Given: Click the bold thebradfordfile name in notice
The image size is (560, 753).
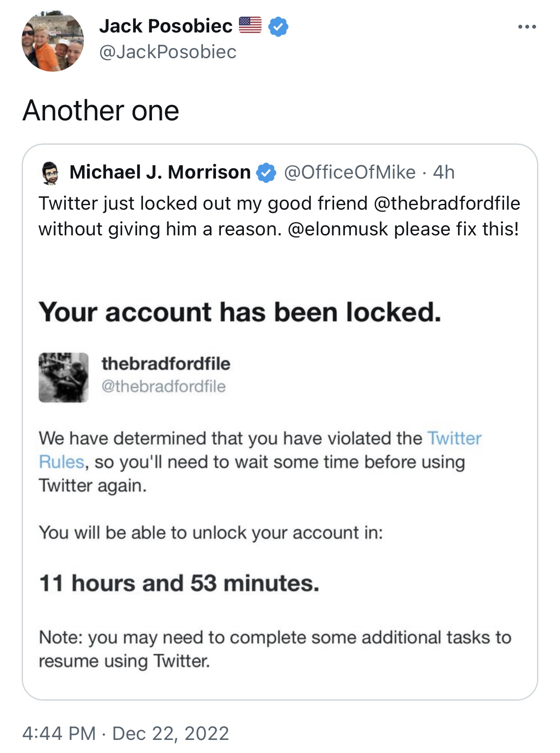Looking at the screenshot, I should coord(166,363).
